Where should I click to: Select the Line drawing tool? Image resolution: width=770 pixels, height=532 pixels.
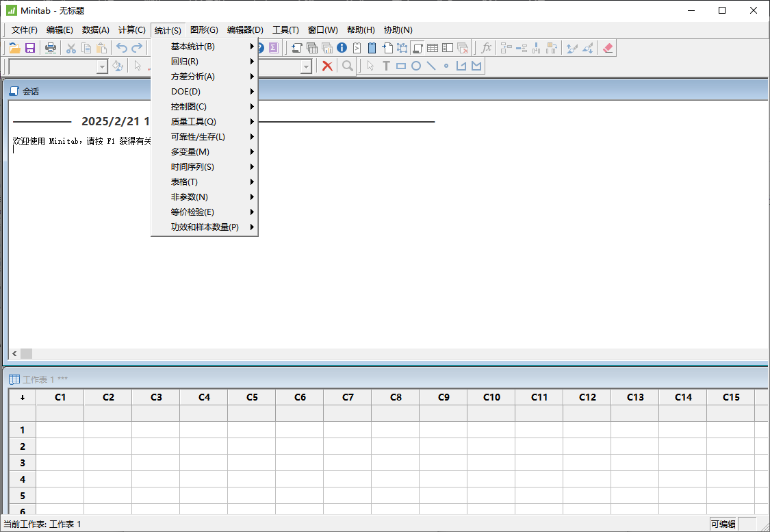coord(431,66)
